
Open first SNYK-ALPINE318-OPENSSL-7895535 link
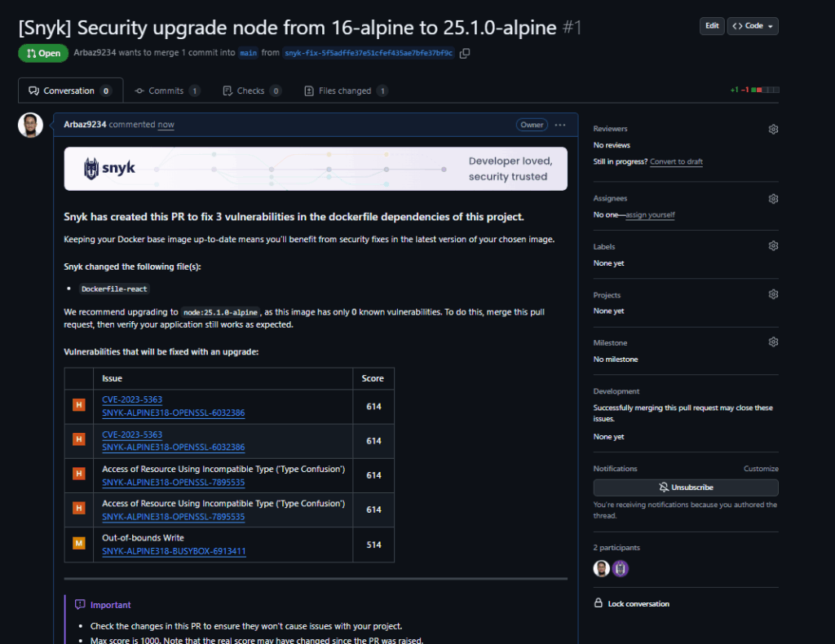point(173,483)
